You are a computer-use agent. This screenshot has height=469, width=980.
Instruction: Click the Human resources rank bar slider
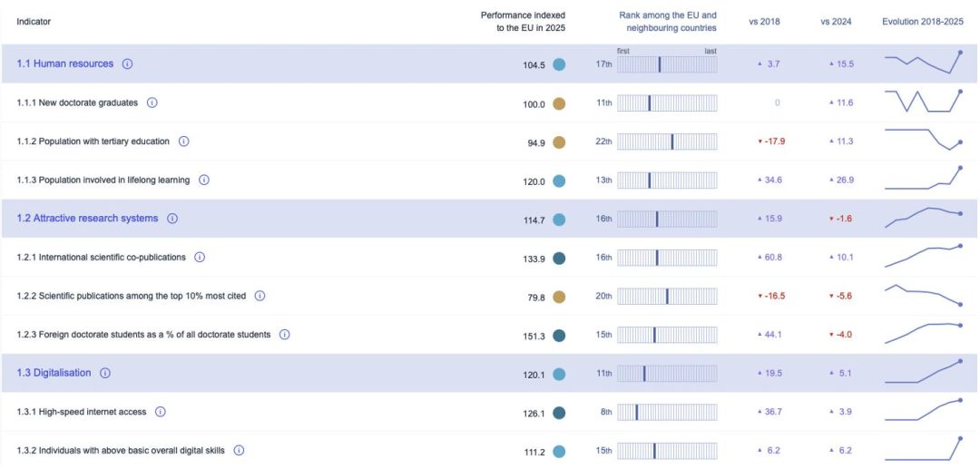pos(666,64)
